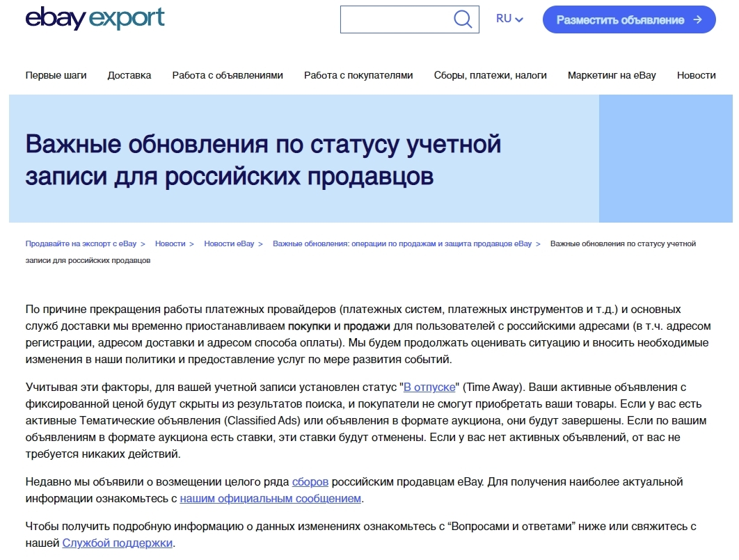The image size is (739, 560).
Task: Open the Доставка menu item
Action: (x=129, y=75)
